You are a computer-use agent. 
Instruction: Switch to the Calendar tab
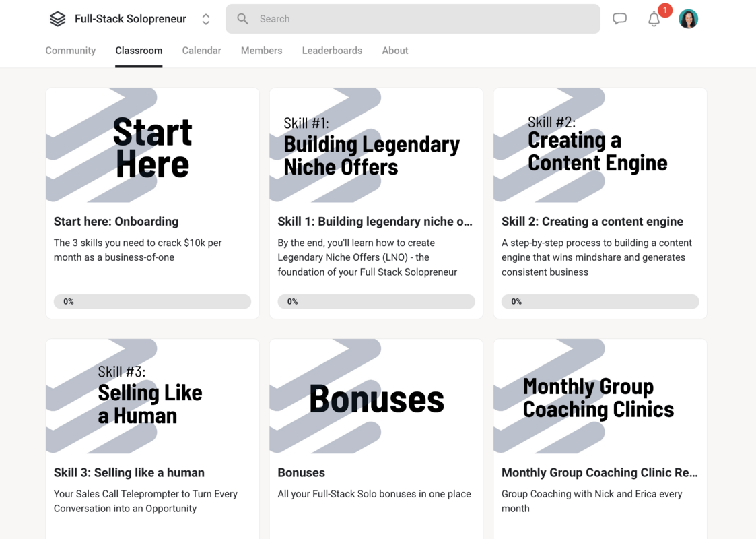click(x=201, y=51)
